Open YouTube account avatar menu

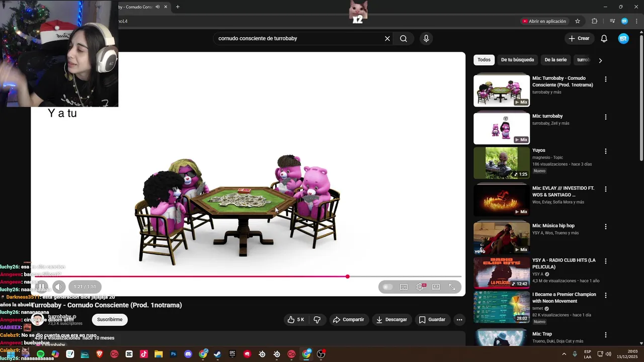623,39
